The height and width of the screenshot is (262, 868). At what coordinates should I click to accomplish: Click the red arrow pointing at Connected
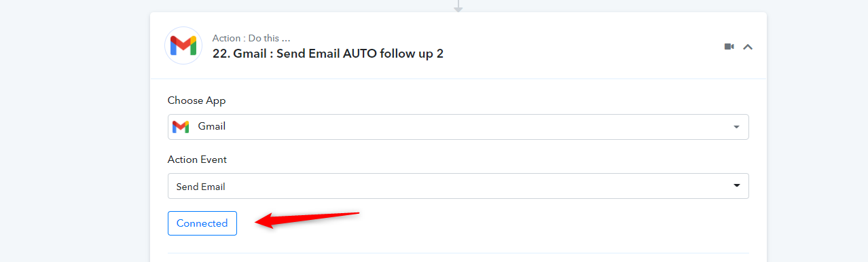(x=306, y=219)
